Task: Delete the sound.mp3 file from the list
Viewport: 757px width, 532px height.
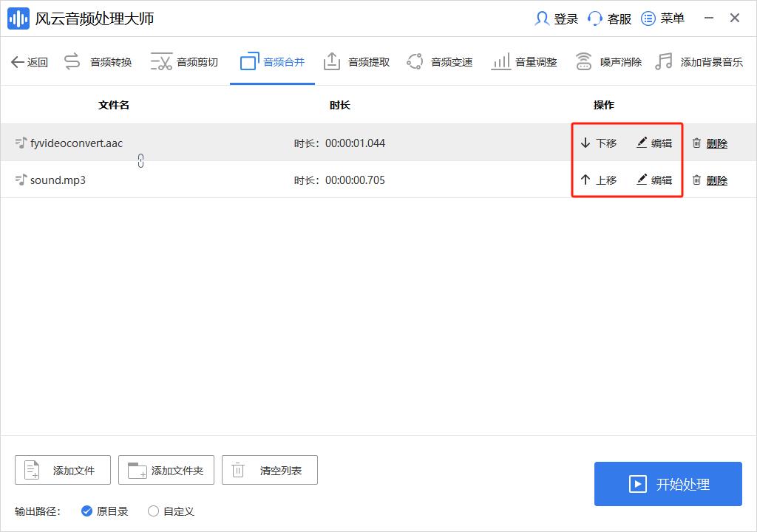Action: coord(709,180)
